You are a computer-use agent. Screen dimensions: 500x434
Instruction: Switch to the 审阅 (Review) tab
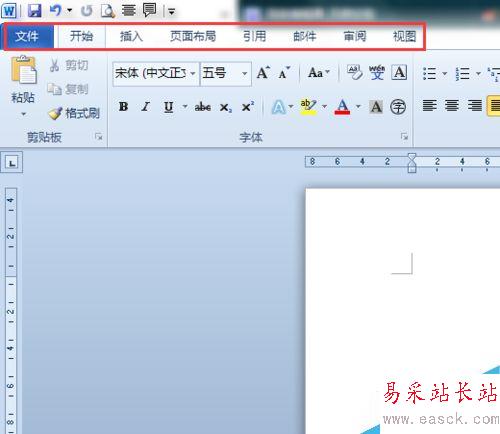(355, 36)
